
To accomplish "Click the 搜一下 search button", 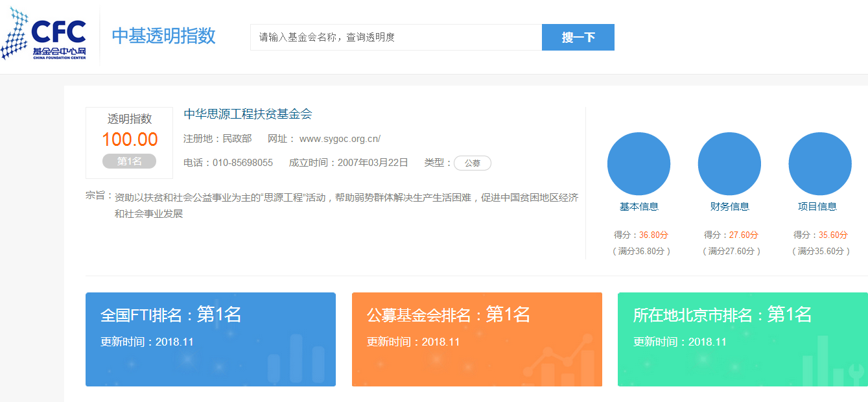I will click(x=578, y=37).
